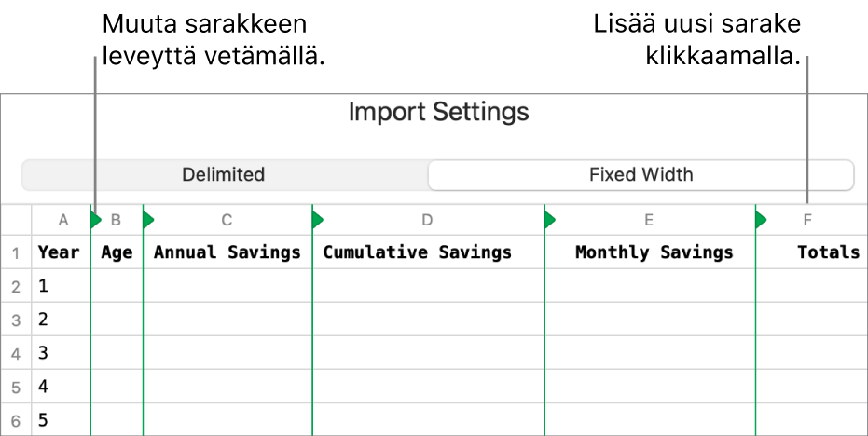Select column E header
Image resolution: width=868 pixels, height=436 pixels.
[649, 221]
